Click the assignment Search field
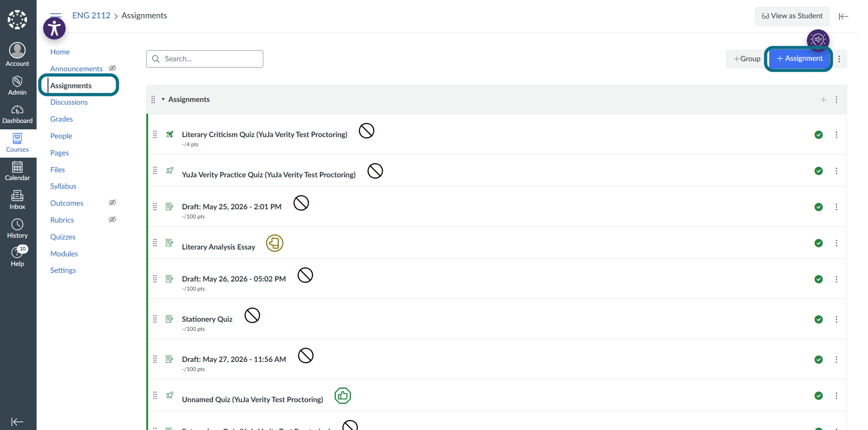This screenshot has height=430, width=868. pos(205,59)
